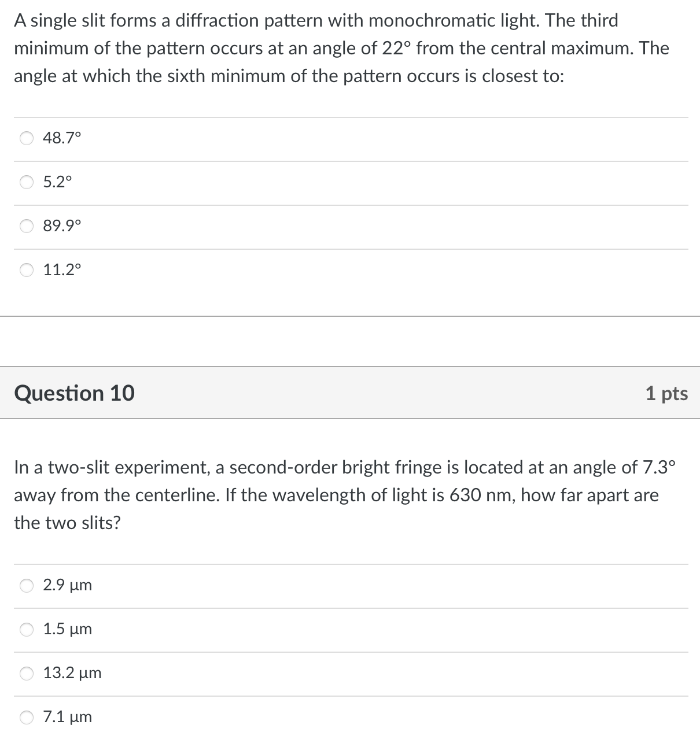This screenshot has width=700, height=747.
Task: Select the 48.7° answer option
Action: [x=27, y=138]
